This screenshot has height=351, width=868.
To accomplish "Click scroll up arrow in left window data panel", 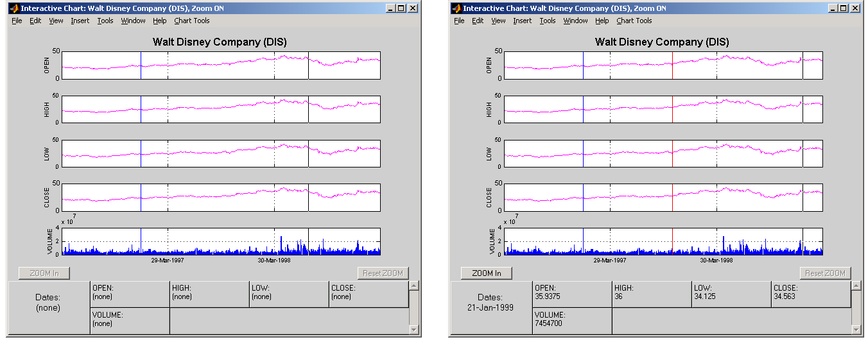I will 414,286.
